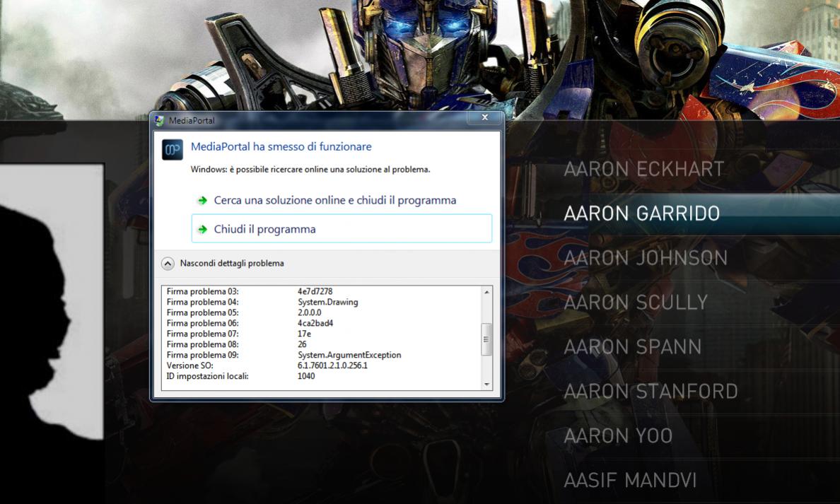840x504 pixels.
Task: Click the scrollbar thumb in problem details
Action: pos(486,339)
